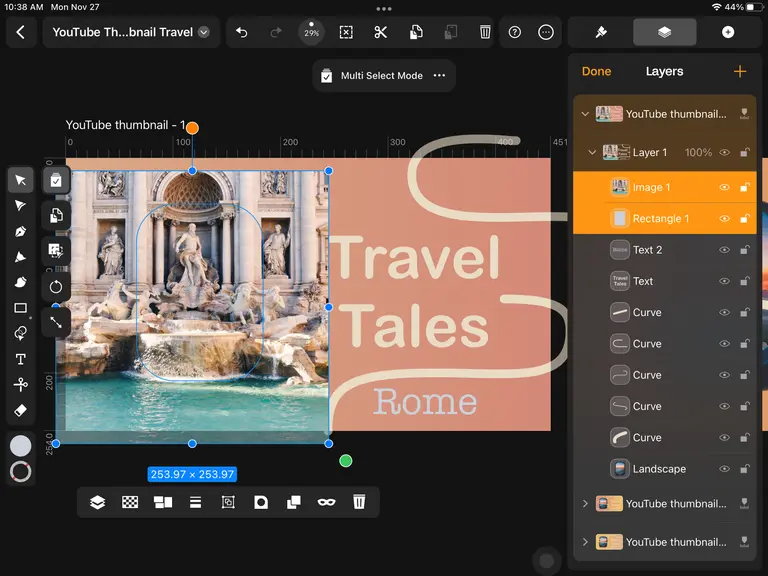
Task: Toggle visibility of the Text 2 layer
Action: [x=724, y=250]
